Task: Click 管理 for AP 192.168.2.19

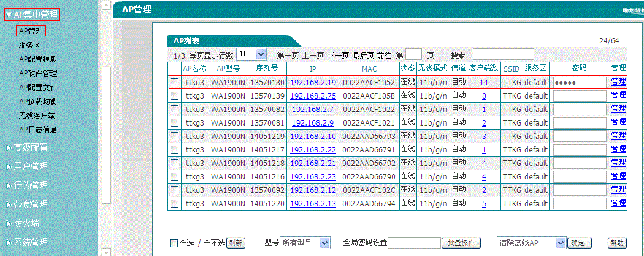Action: (618, 81)
